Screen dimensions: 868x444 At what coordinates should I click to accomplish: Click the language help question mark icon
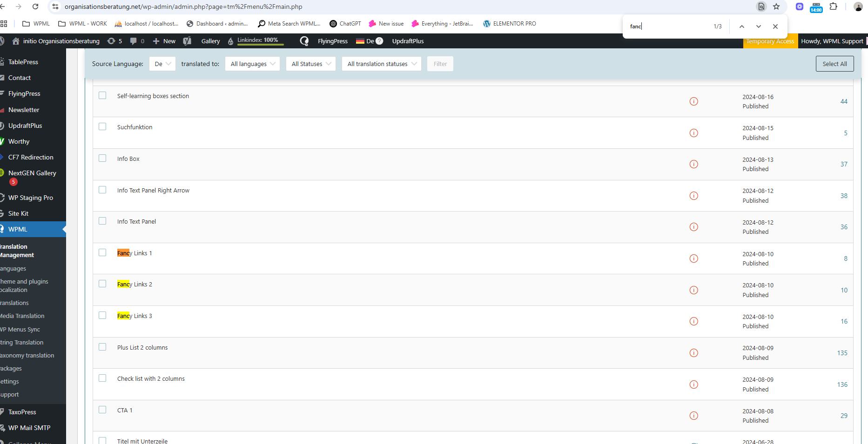(379, 41)
